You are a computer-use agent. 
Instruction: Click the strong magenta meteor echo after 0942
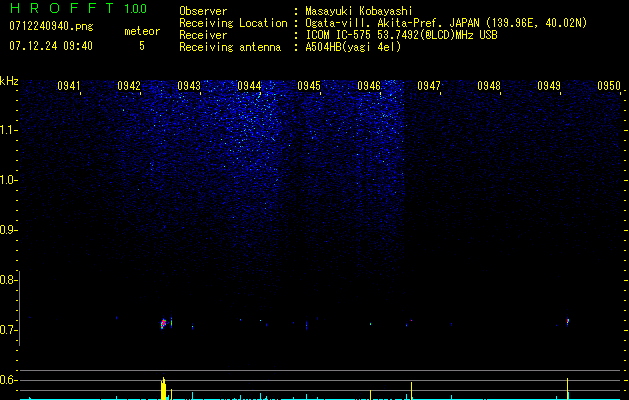[x=163, y=323]
